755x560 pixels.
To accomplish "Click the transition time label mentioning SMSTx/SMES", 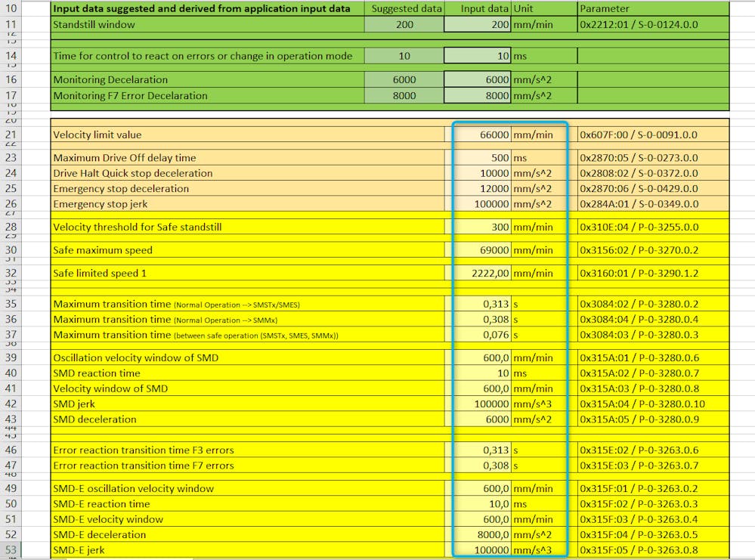I will click(x=247, y=304).
